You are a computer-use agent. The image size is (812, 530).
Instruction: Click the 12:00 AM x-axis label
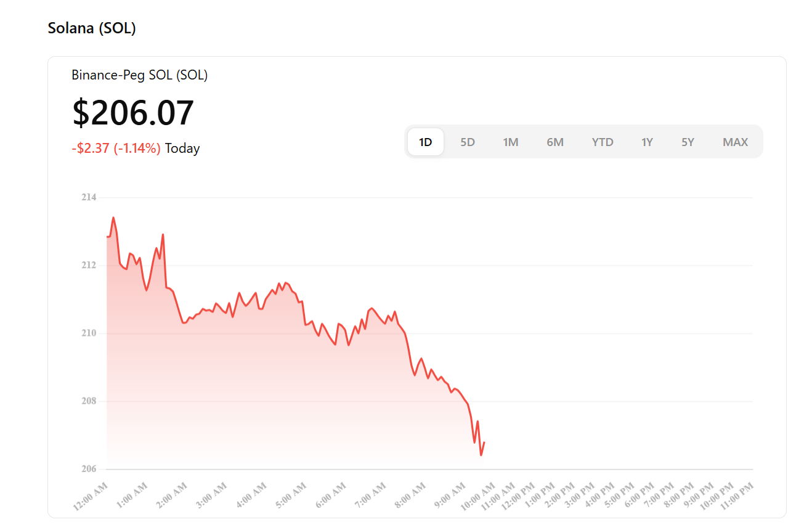(91, 497)
